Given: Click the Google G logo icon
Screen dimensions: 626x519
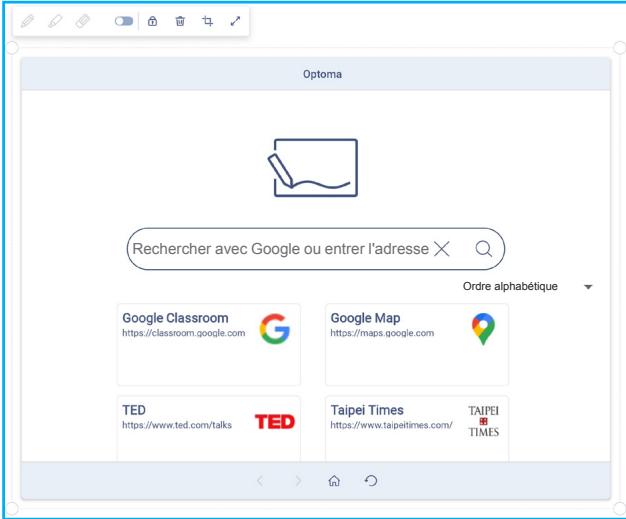Looking at the screenshot, I should [275, 329].
